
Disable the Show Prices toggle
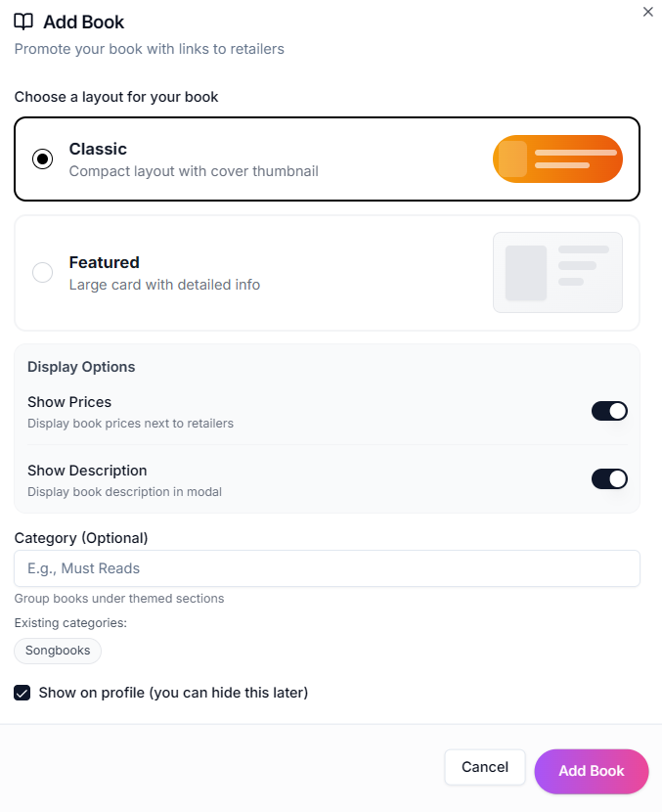(609, 411)
